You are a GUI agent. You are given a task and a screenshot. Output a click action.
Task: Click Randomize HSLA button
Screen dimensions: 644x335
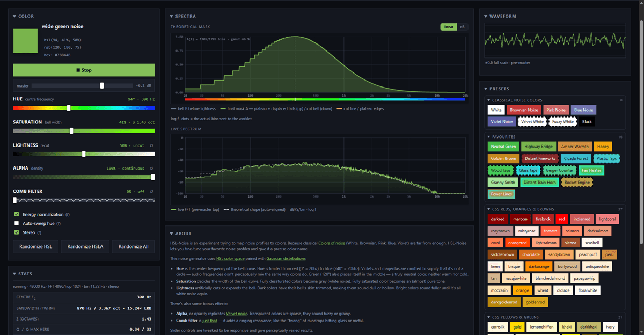pyautogui.click(x=85, y=246)
